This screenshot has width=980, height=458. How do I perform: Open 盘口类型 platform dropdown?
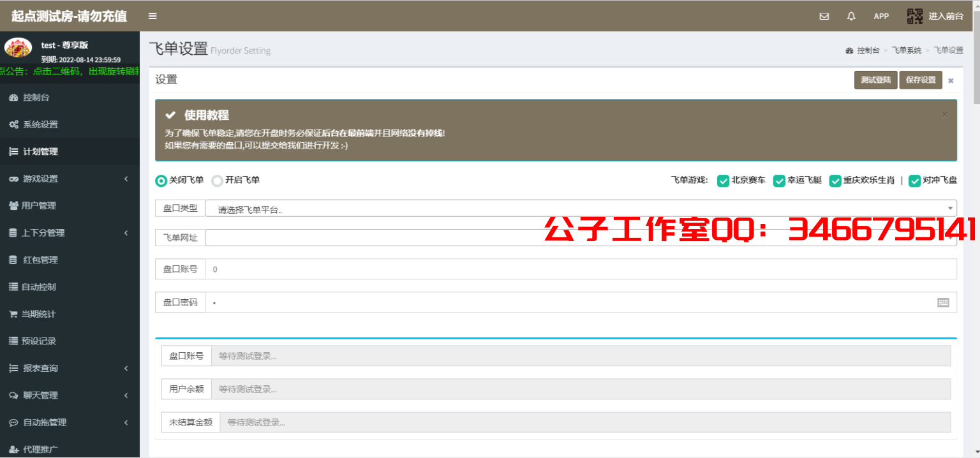pyautogui.click(x=581, y=209)
